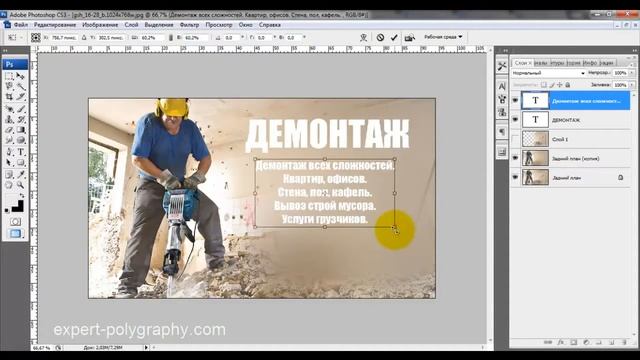Toggle maintain aspect ratio link
Image resolution: width=640 pixels, height=360 pixels.
171,38
